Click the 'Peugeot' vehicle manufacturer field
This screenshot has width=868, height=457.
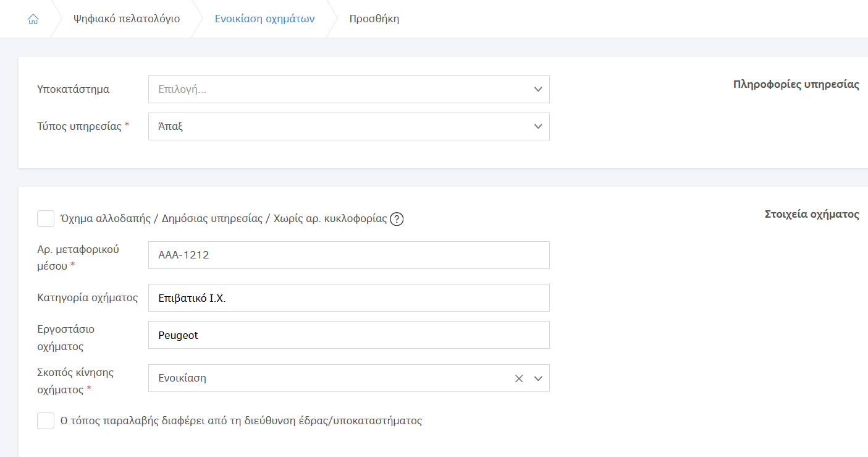(x=348, y=335)
